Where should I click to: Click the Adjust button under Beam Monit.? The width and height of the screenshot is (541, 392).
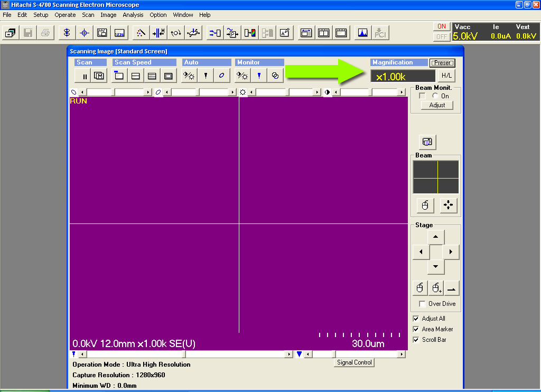pyautogui.click(x=437, y=105)
